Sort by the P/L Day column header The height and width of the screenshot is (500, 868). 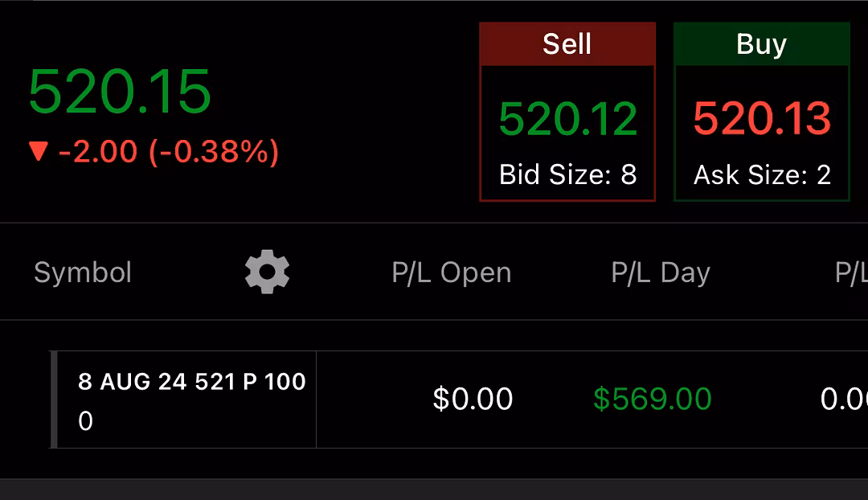661,273
